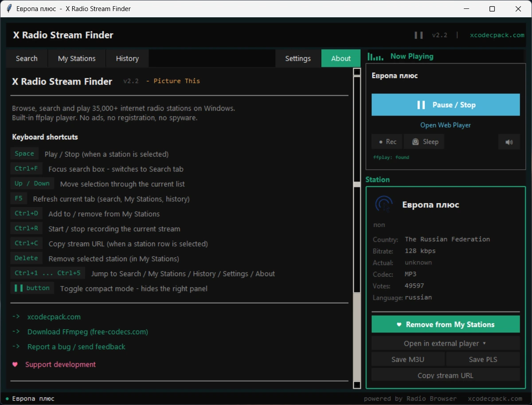Open the Sleep timer

tap(424, 142)
